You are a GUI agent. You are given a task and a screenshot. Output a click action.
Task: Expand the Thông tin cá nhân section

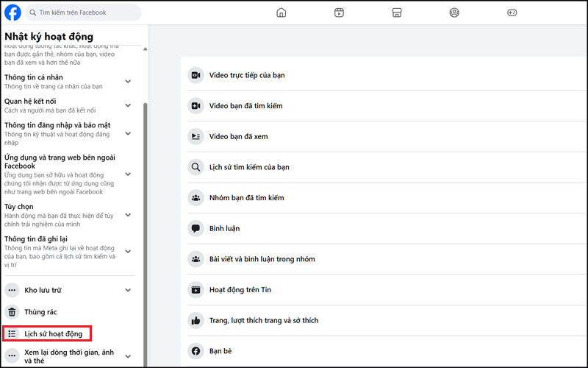pos(128,82)
